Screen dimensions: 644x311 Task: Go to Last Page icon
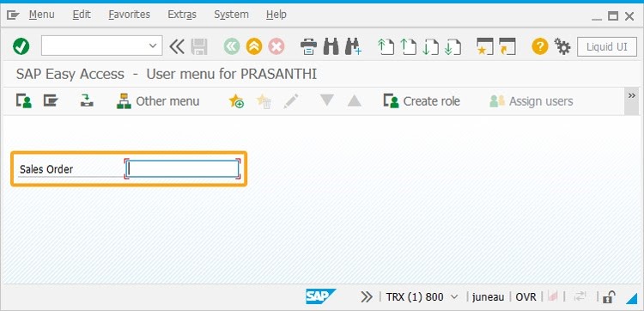pos(453,46)
